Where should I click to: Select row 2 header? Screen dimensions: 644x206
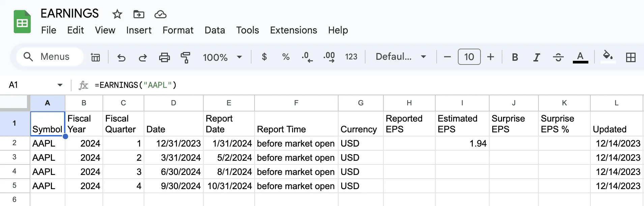(x=14, y=143)
